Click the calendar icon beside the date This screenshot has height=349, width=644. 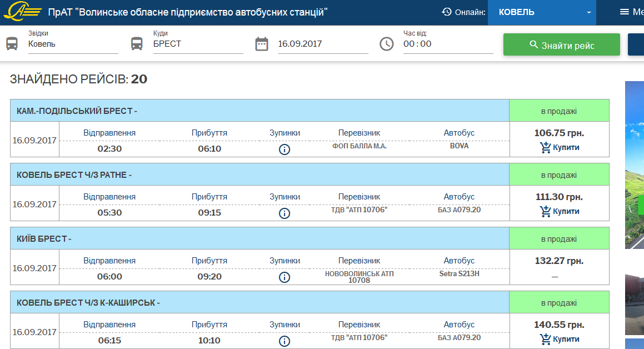(x=262, y=44)
